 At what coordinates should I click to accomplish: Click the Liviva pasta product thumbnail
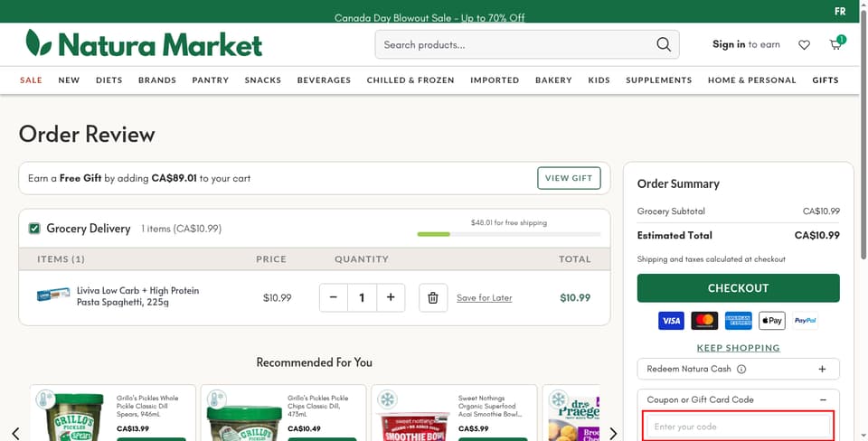coord(53,295)
